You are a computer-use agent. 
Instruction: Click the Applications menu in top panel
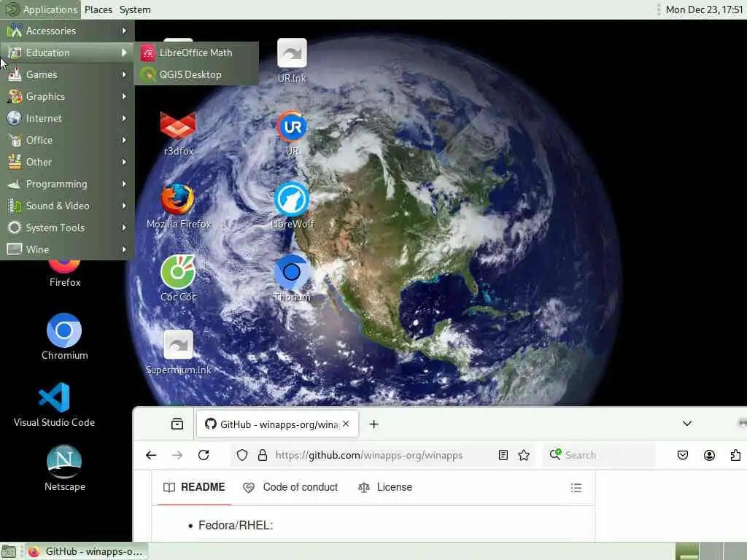41,9
